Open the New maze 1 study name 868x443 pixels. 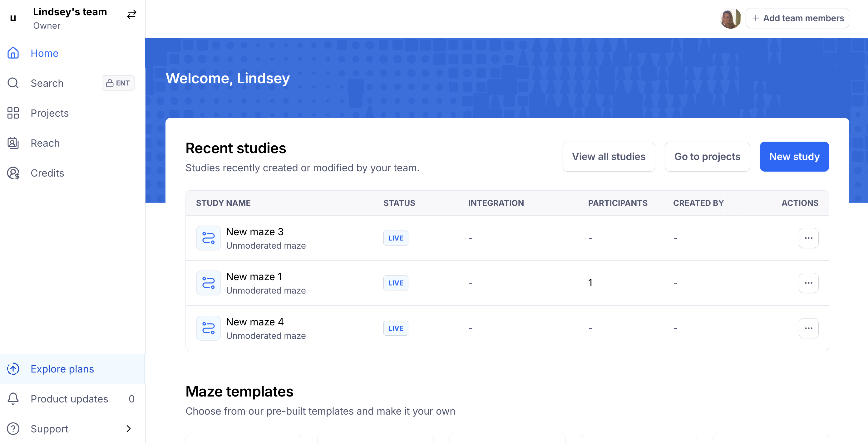tap(254, 277)
